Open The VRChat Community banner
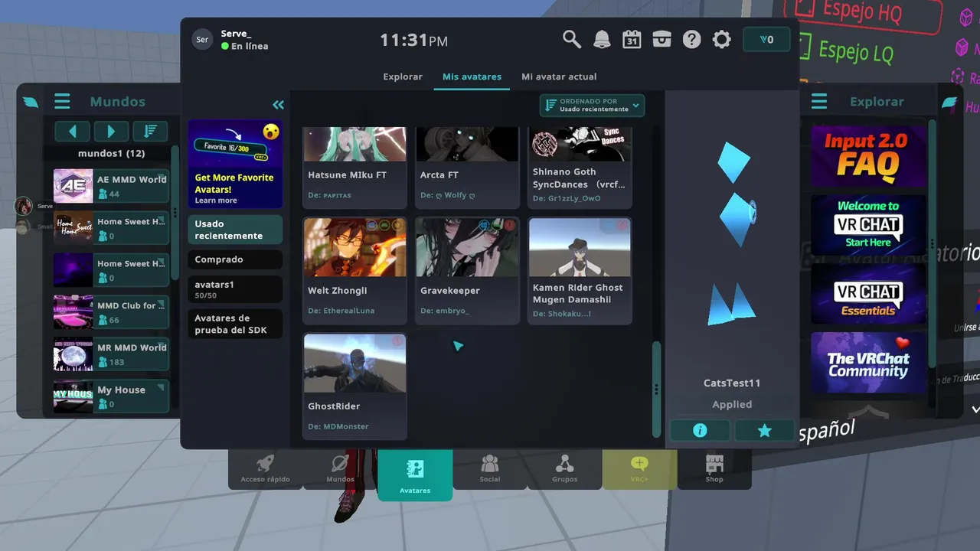980x551 pixels. click(x=868, y=362)
